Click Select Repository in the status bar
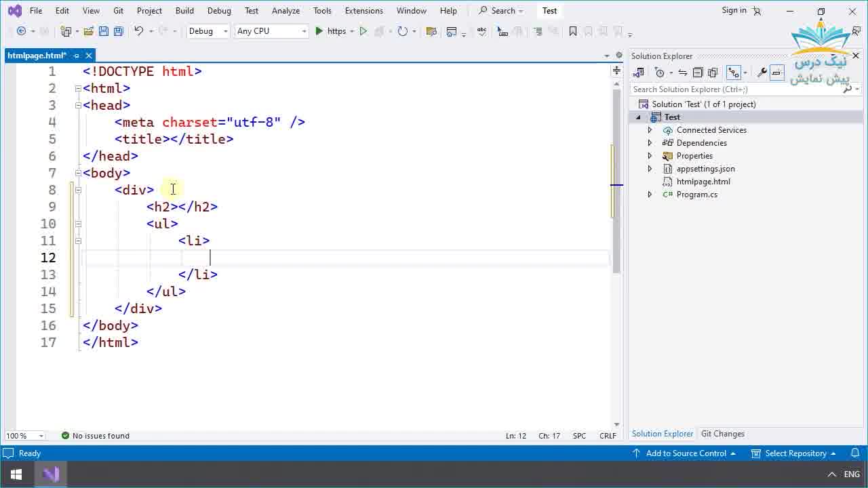 tap(797, 453)
